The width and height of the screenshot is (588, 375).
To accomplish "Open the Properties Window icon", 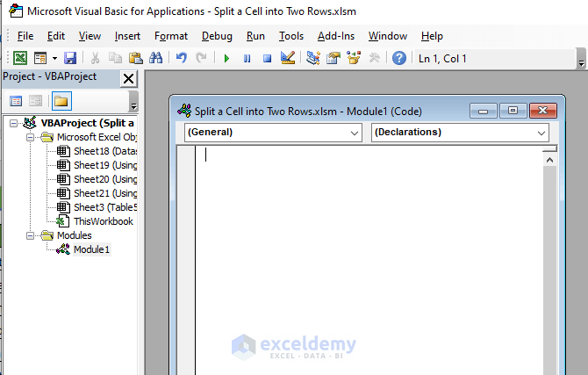I will [x=333, y=58].
